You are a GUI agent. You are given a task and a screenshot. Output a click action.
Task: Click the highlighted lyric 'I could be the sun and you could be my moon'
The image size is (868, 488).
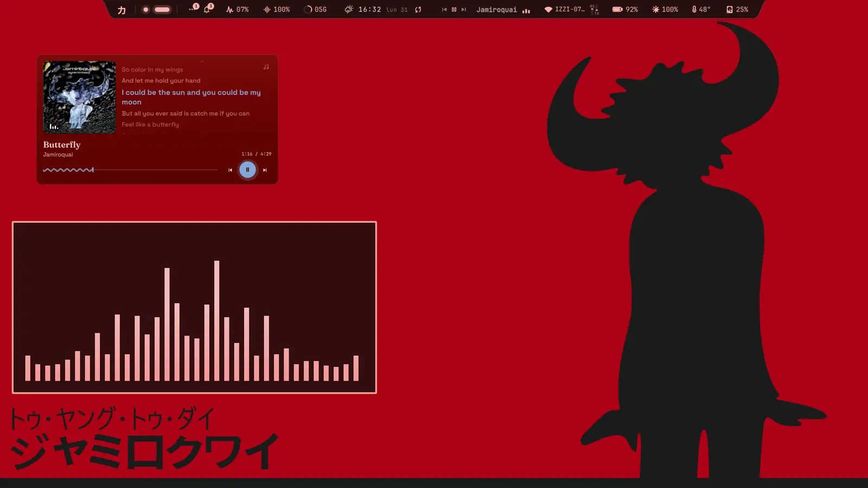click(191, 97)
